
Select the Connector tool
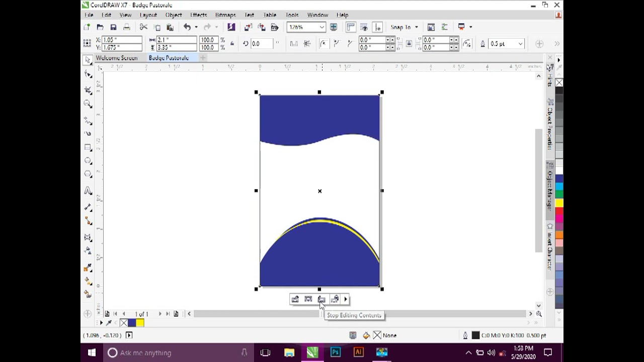[88, 221]
